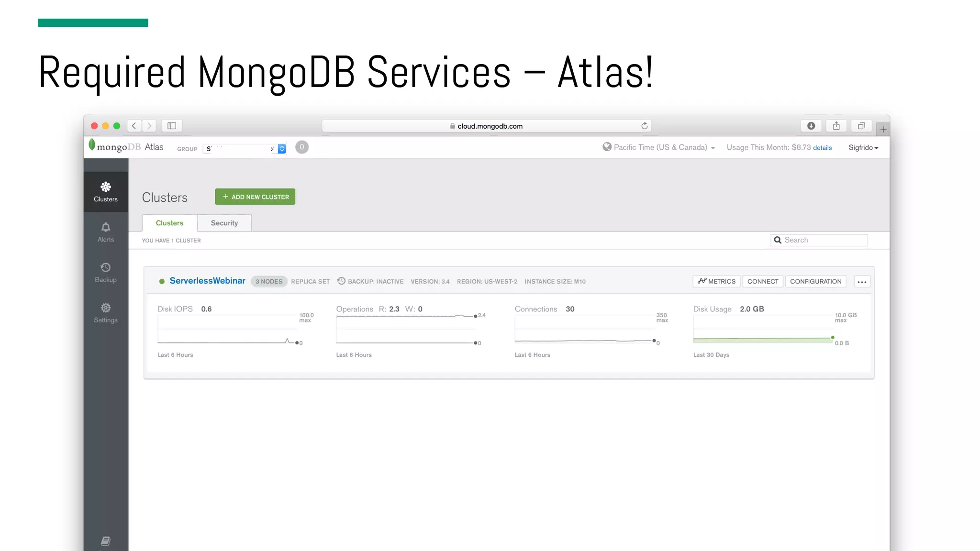Viewport: 980px width, 551px height.
Task: Open the Sigfrido user menu
Action: (x=863, y=148)
